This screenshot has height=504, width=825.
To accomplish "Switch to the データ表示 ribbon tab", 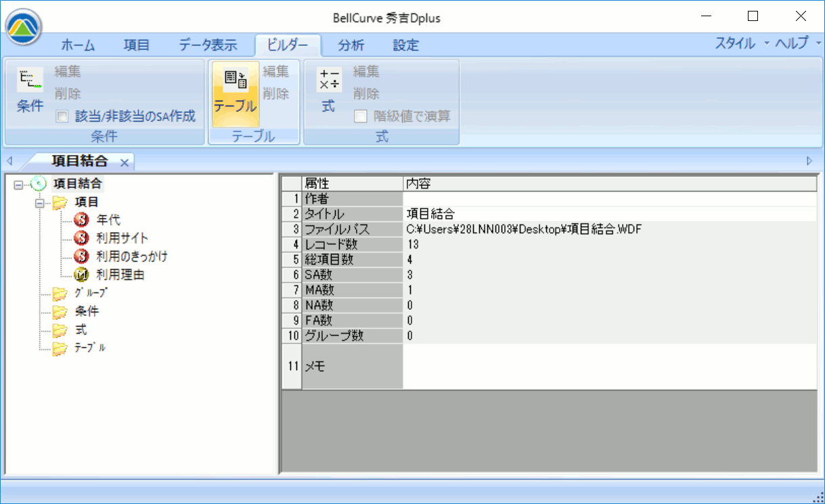I will click(x=208, y=45).
